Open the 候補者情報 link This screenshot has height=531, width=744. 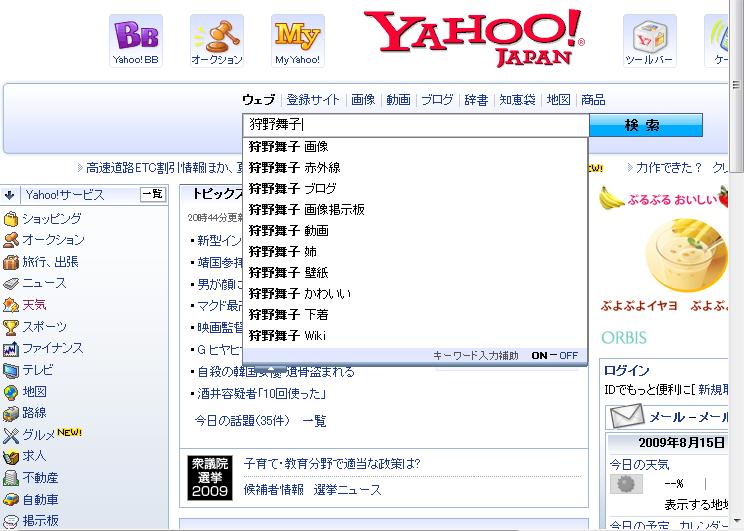[x=273, y=489]
